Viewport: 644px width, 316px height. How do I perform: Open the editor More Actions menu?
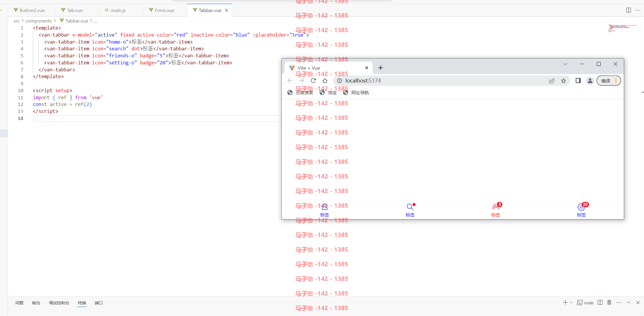(x=638, y=10)
